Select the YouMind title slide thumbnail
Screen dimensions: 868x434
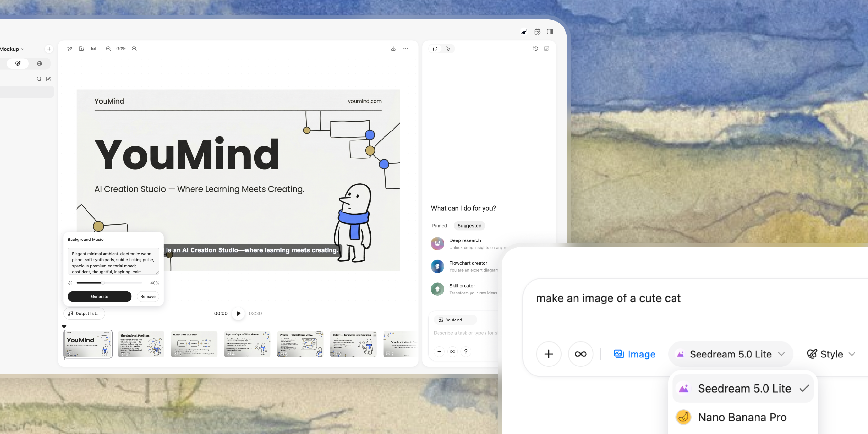coord(88,344)
